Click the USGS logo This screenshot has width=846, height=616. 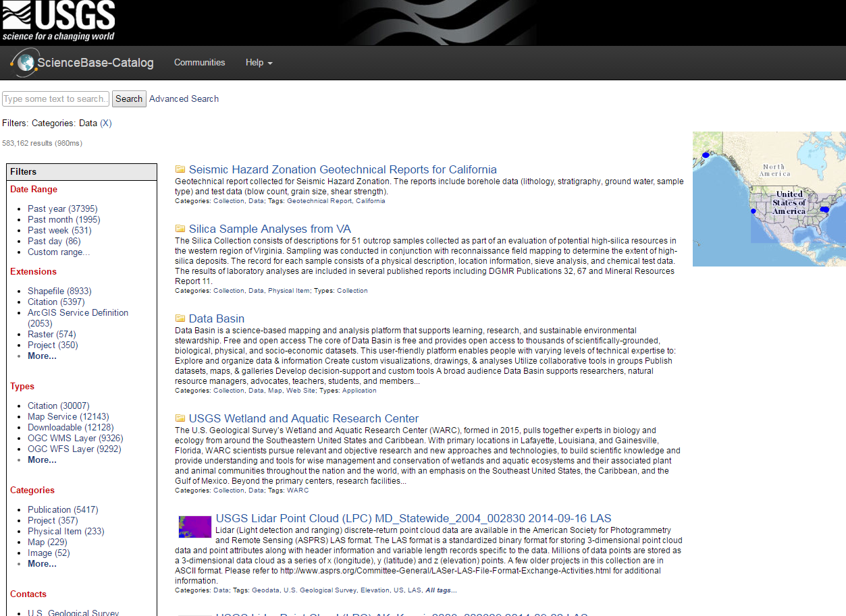[57, 18]
